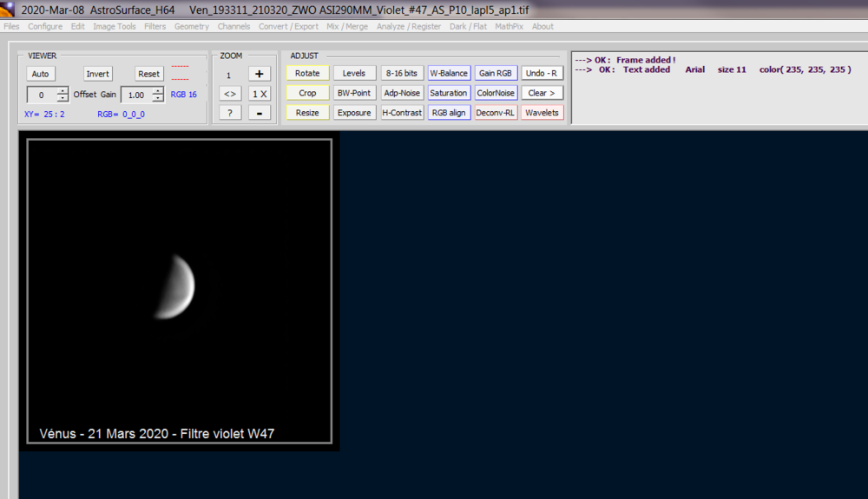
Task: Decrease the Offset value with down arrow
Action: 62,98
